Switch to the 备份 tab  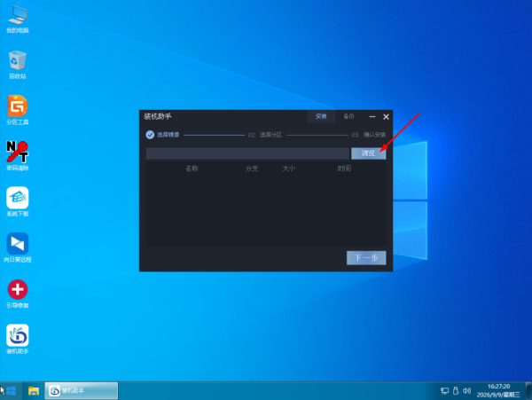coord(348,116)
